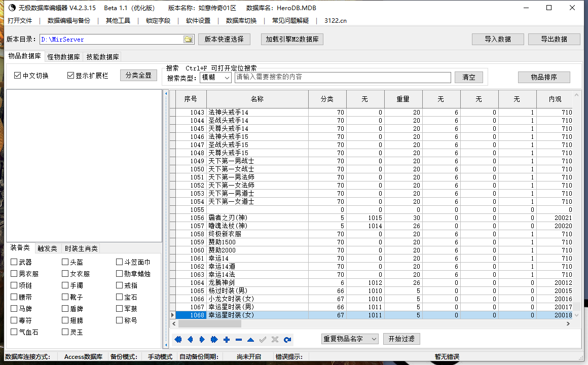
Task: Click the 名称 column header
Action: (x=258, y=99)
